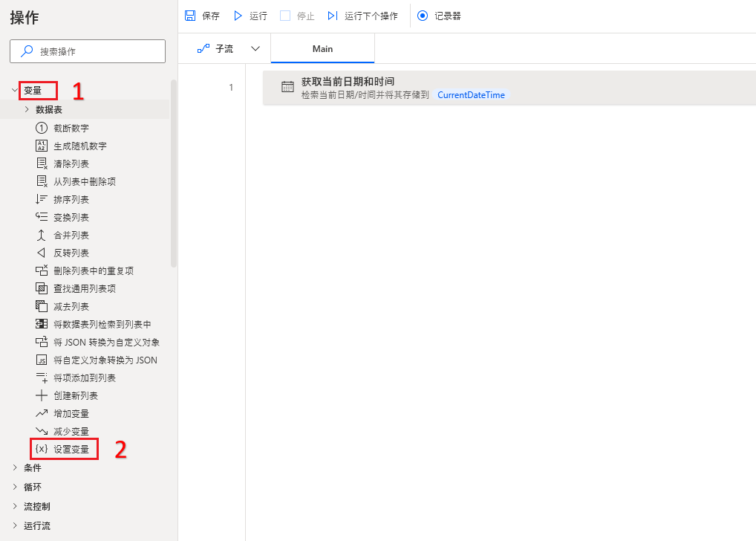Select the 获取当前日期和时间 action title

[348, 82]
